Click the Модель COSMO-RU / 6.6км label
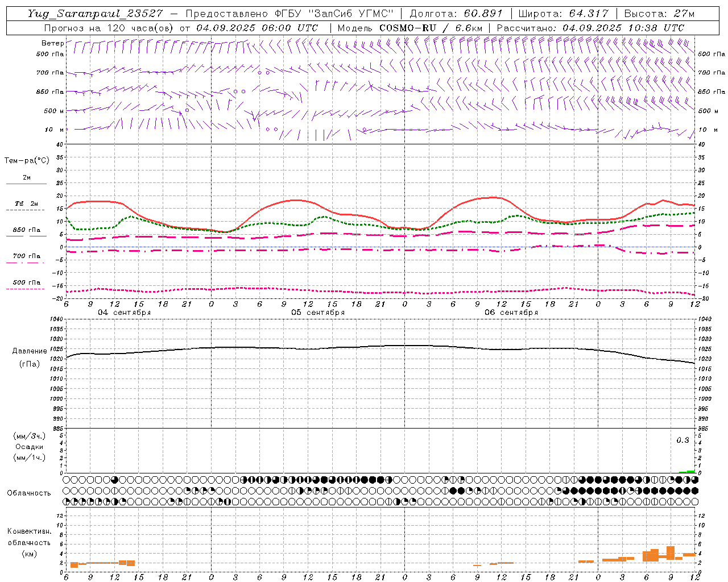This screenshot has height=582, width=728. pos(409,28)
